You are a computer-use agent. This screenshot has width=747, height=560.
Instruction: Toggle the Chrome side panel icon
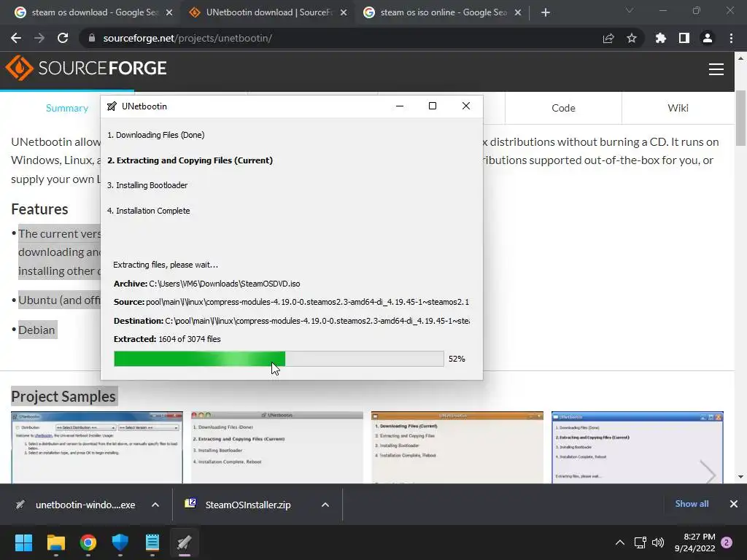click(684, 38)
